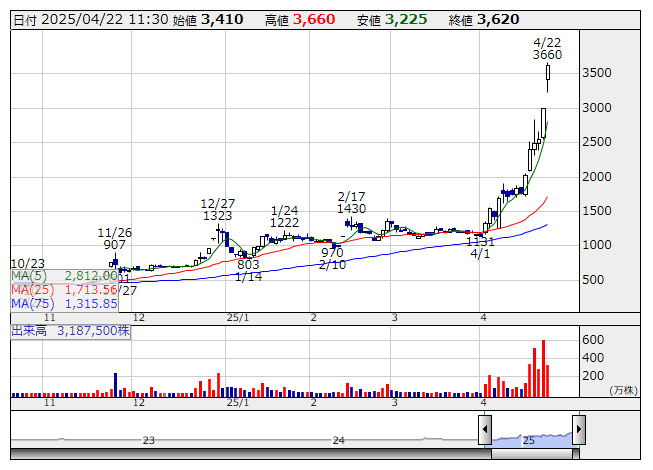Click the 4/22 3660 high price annotation
Viewport: 653px width, 470px height.
(547, 48)
